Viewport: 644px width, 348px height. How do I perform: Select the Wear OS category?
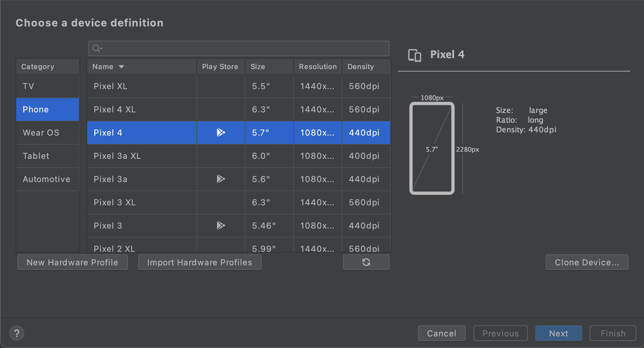coord(47,133)
